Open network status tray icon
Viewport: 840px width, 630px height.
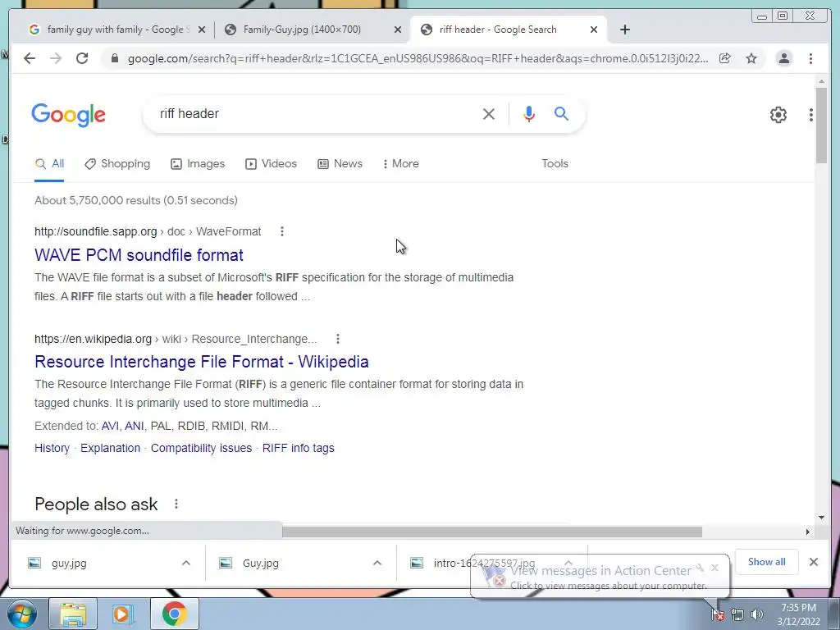(x=737, y=614)
